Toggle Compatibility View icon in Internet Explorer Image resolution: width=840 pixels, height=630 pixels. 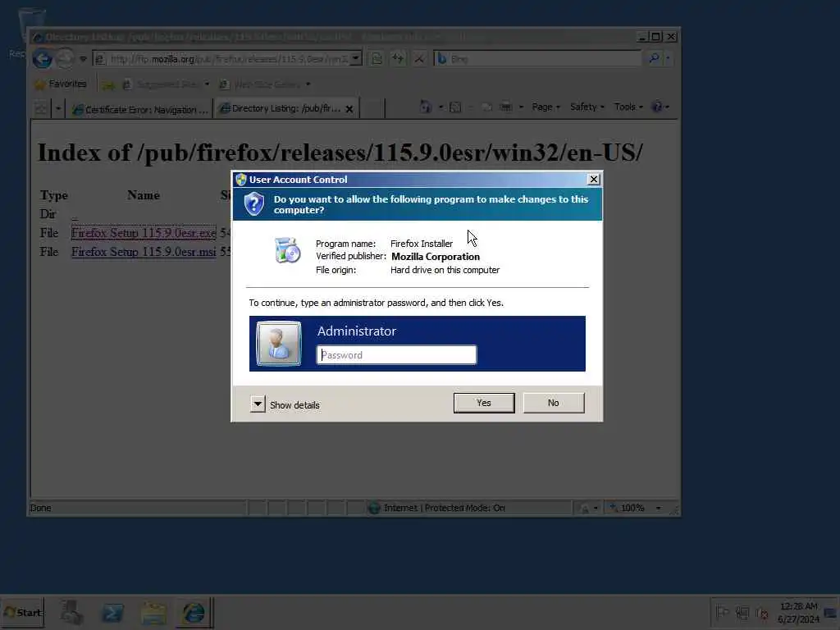point(377,59)
